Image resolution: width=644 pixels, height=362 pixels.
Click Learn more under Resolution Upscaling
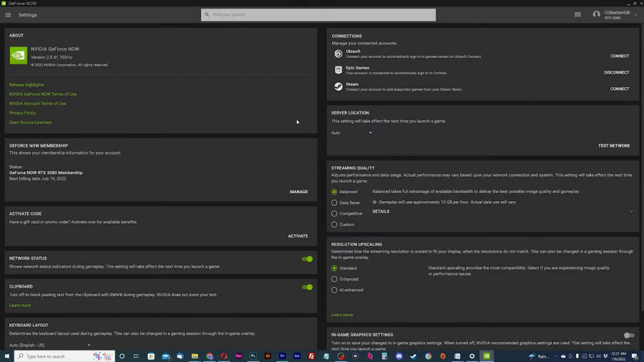tap(342, 315)
